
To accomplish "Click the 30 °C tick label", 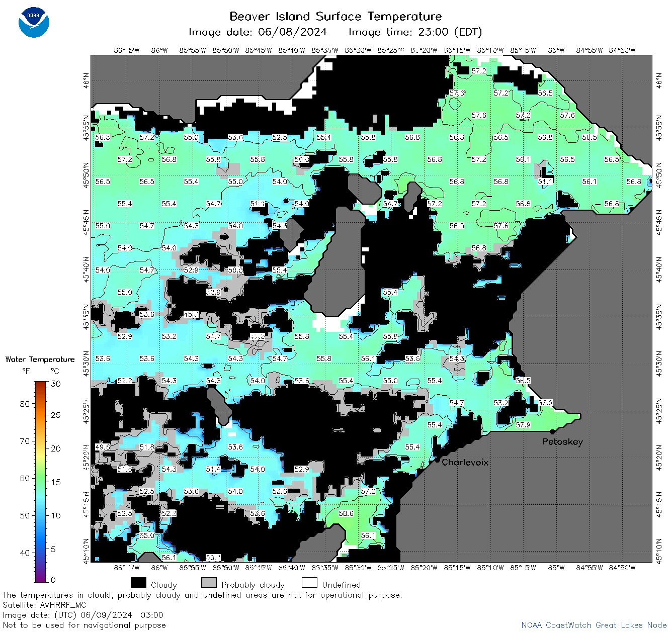I will (x=56, y=384).
